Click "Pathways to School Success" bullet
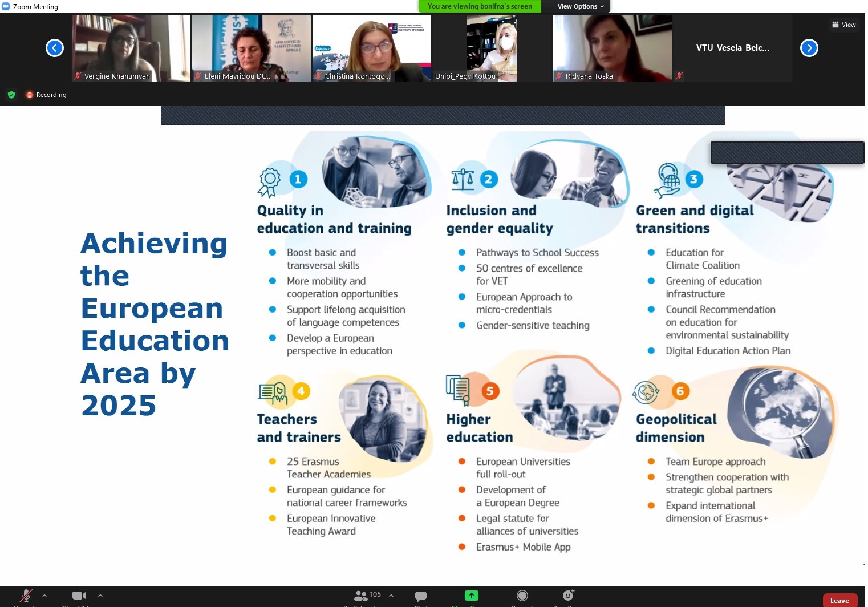 pos(537,252)
